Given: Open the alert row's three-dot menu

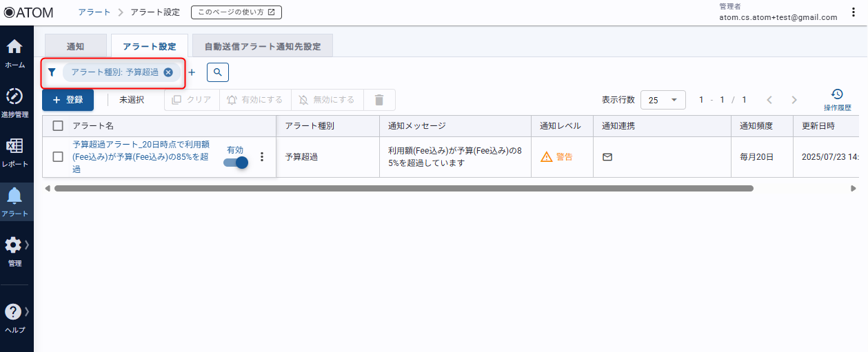Looking at the screenshot, I should tap(261, 156).
